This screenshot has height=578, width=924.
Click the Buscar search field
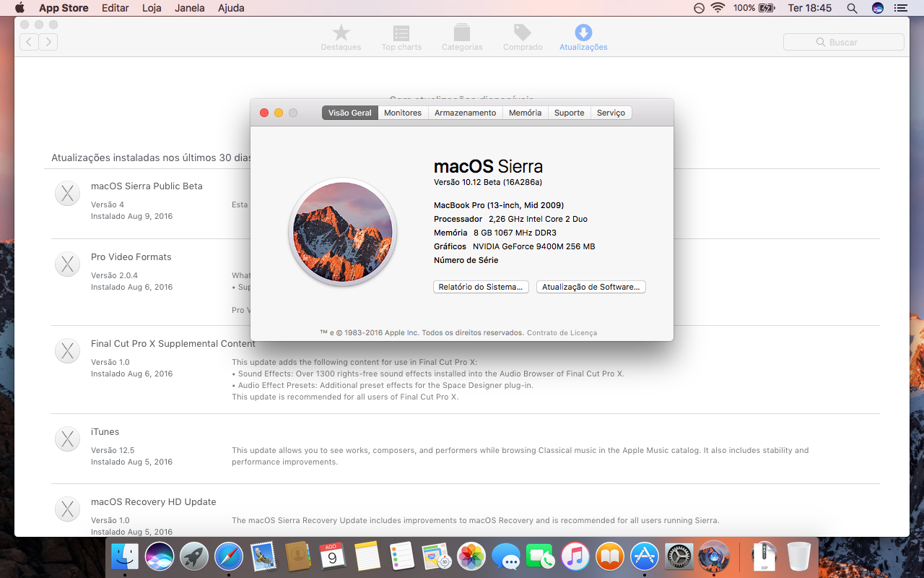click(x=843, y=42)
